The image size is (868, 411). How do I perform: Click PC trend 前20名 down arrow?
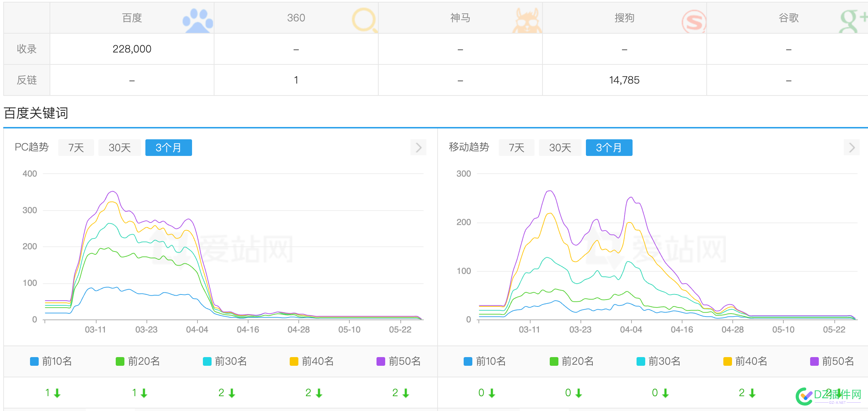click(x=144, y=393)
